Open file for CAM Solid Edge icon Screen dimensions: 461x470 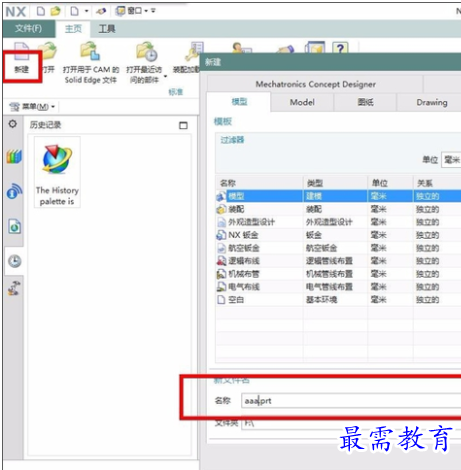click(x=90, y=51)
